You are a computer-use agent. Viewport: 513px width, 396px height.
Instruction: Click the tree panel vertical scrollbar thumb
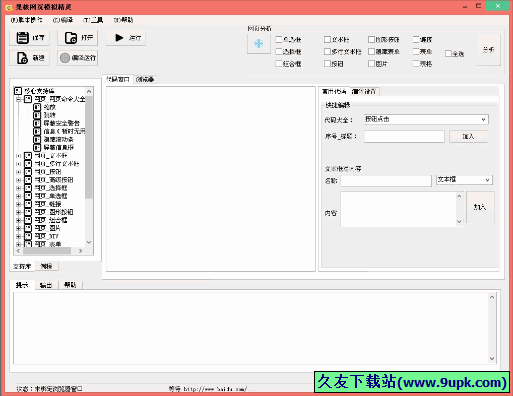(x=89, y=147)
